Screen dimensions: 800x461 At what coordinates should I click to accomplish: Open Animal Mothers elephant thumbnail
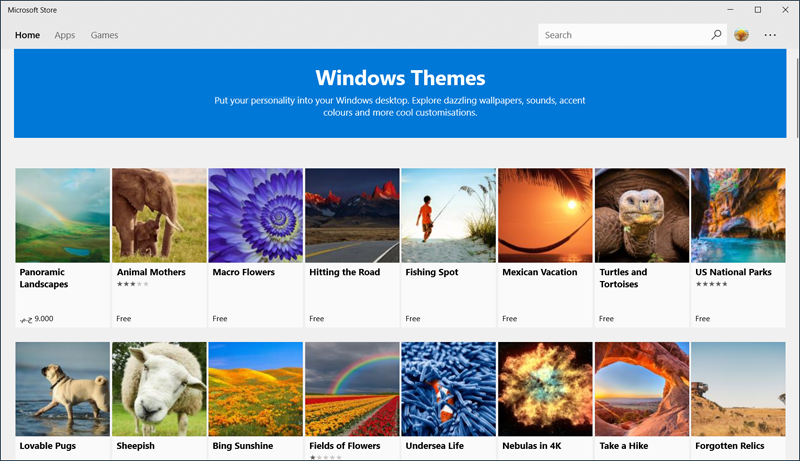[159, 215]
